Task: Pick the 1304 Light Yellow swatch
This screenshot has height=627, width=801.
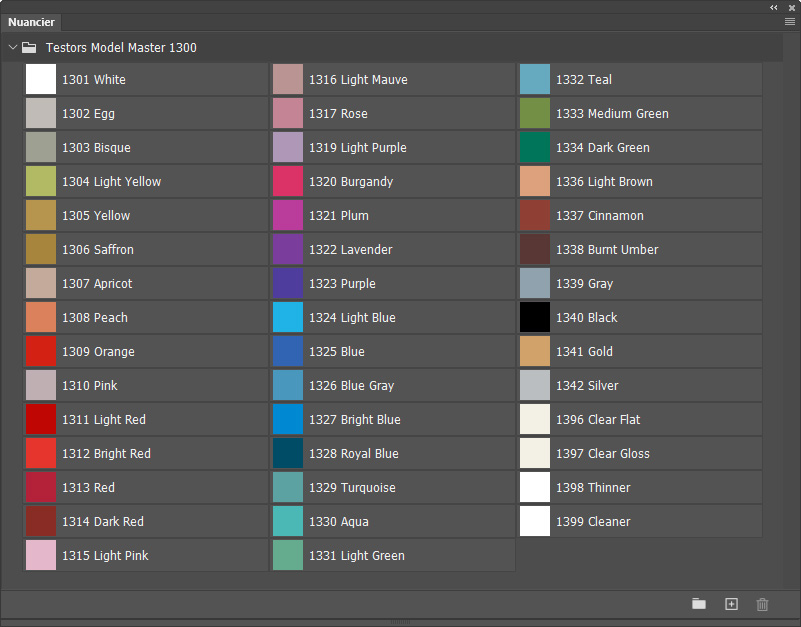Action: click(41, 182)
